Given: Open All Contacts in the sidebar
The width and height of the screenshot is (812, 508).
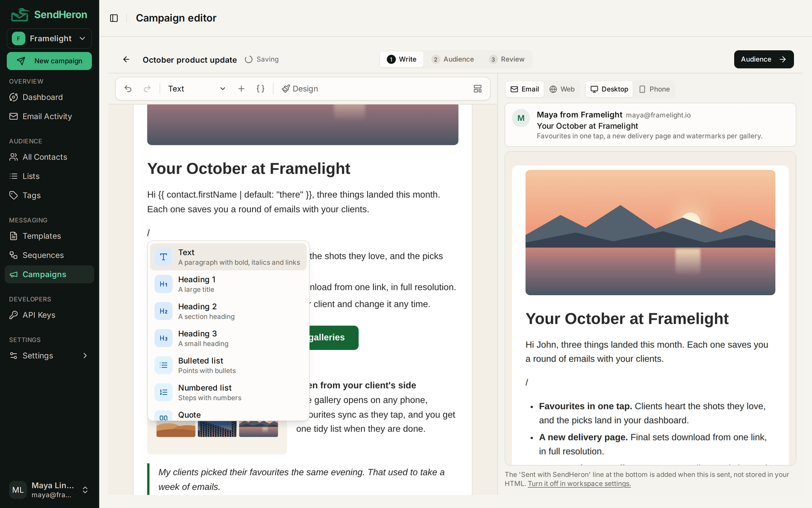Looking at the screenshot, I should [x=49, y=157].
